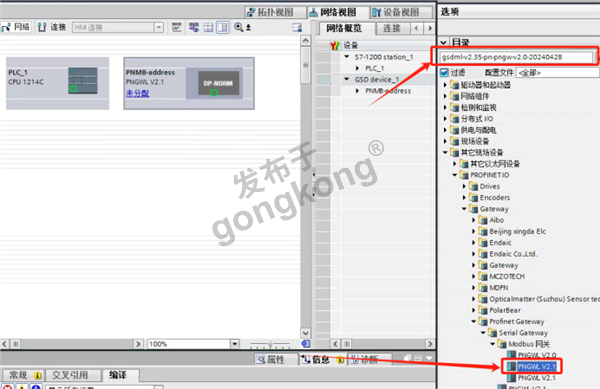The image size is (600, 389).
Task: Click the zoom magnifier toolbar icon
Action: point(238,27)
